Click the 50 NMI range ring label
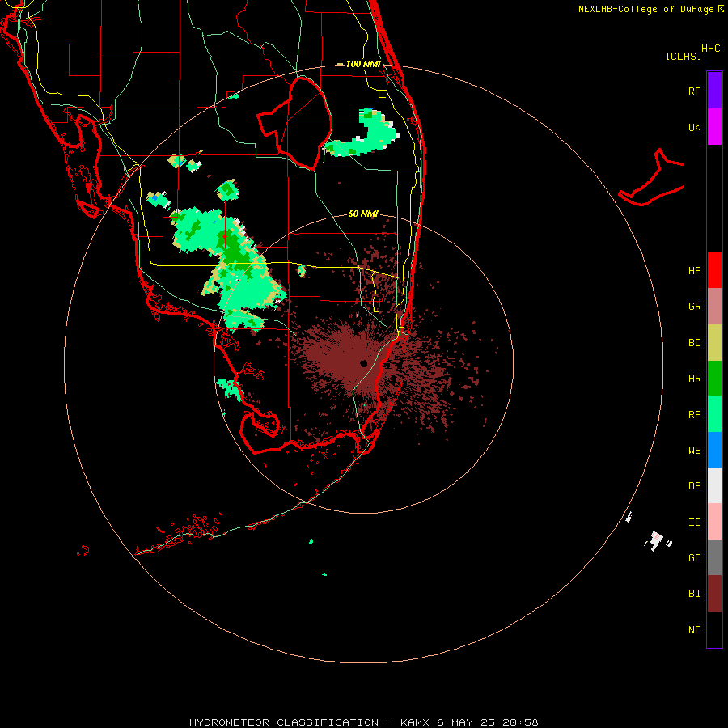The height and width of the screenshot is (728, 728). 363,214
